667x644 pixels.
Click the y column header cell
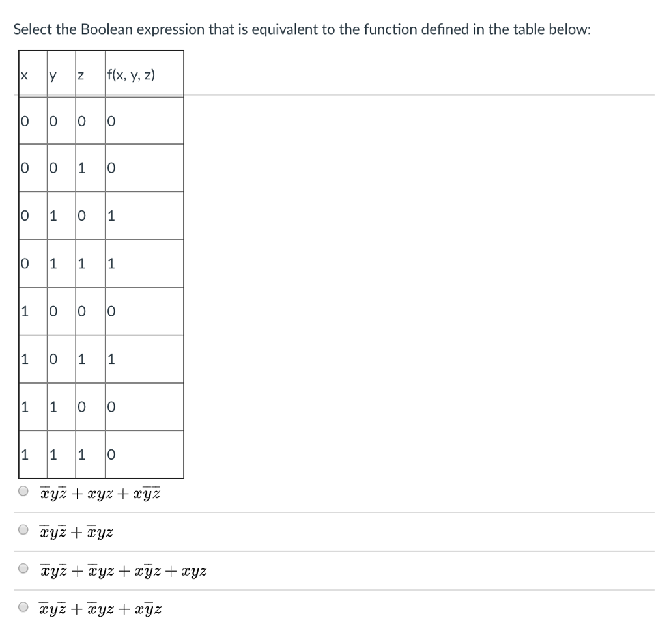pyautogui.click(x=53, y=74)
